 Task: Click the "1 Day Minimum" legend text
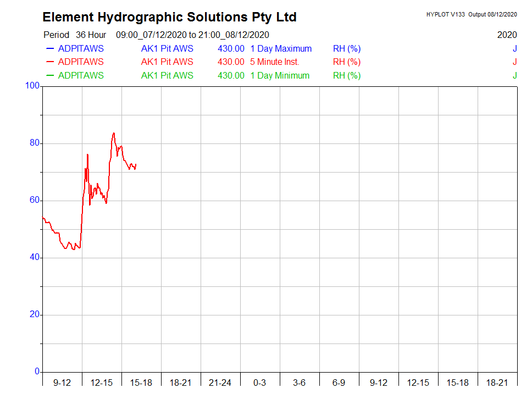pyautogui.click(x=280, y=76)
